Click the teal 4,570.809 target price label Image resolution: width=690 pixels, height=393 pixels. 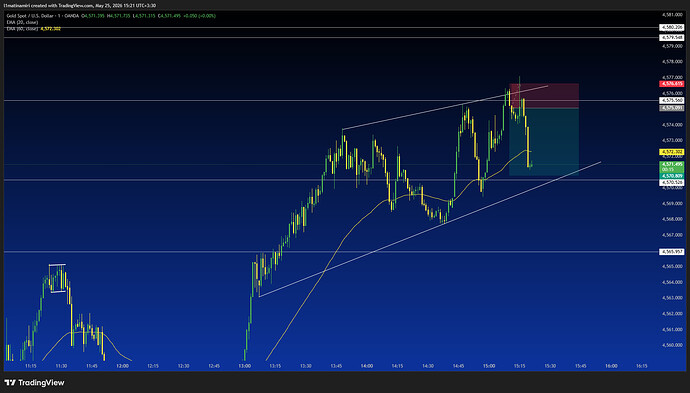coord(672,176)
